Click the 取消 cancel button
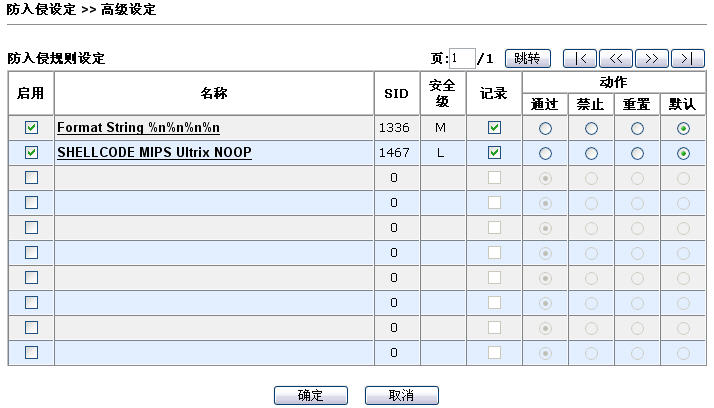 pyautogui.click(x=401, y=395)
